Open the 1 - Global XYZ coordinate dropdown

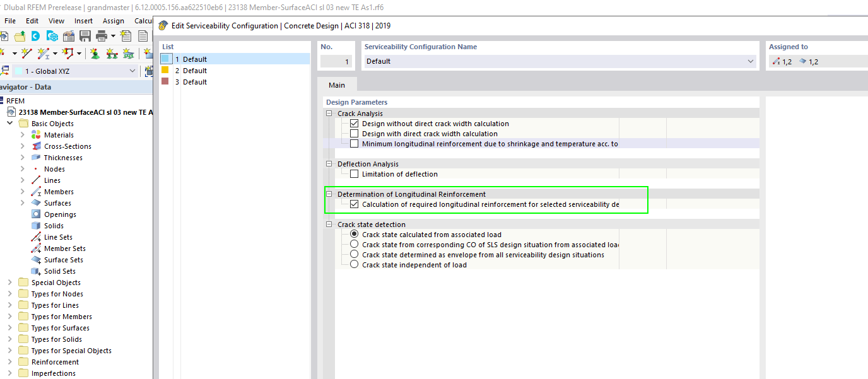pos(132,71)
